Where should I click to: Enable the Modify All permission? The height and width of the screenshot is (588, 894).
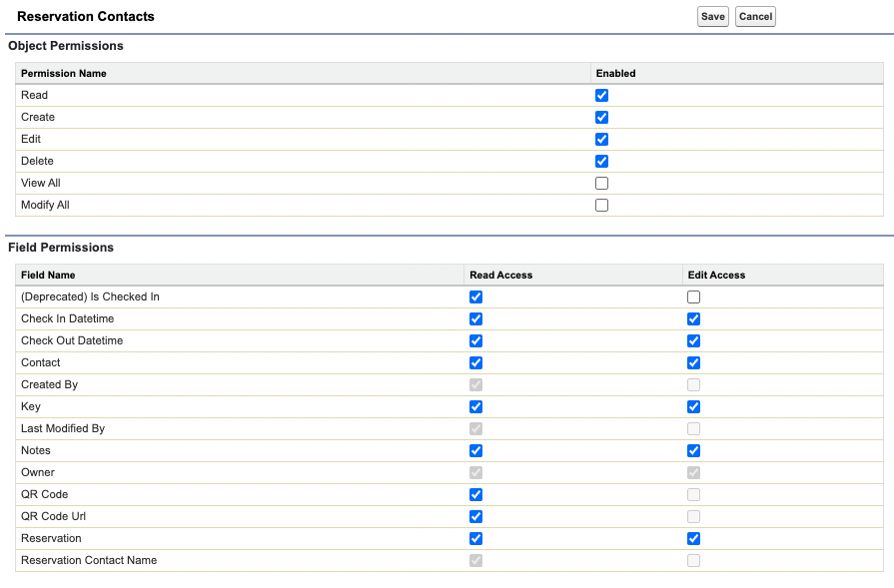click(x=601, y=206)
